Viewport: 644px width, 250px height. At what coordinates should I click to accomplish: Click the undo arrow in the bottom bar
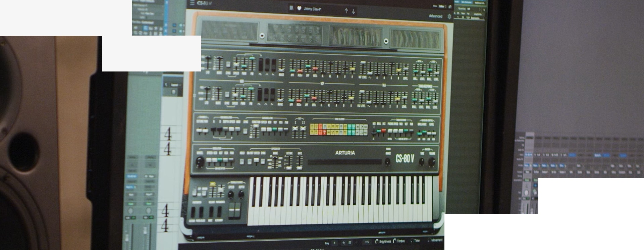click(343, 243)
